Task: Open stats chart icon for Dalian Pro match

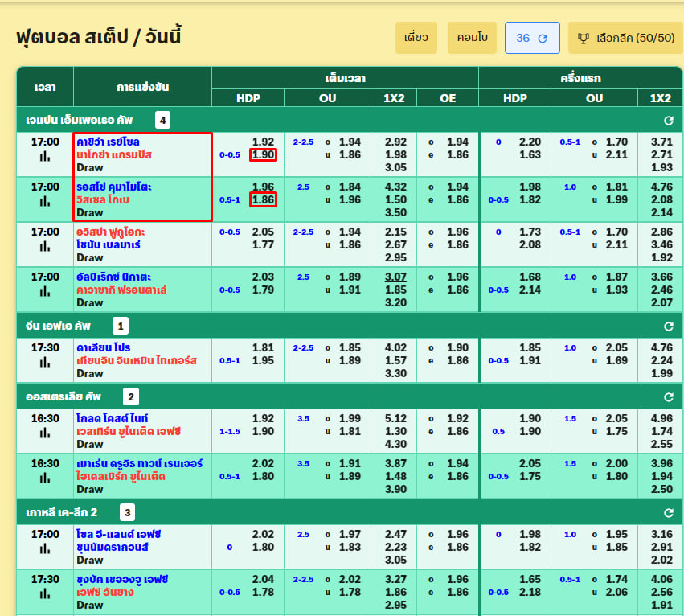Action: (x=45, y=362)
